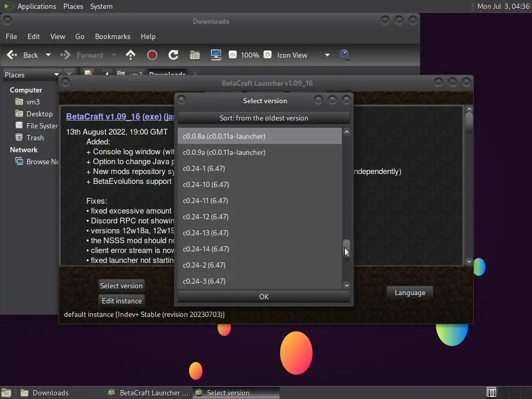
Task: Select version c0.24-12 (6.47)
Action: click(260, 217)
